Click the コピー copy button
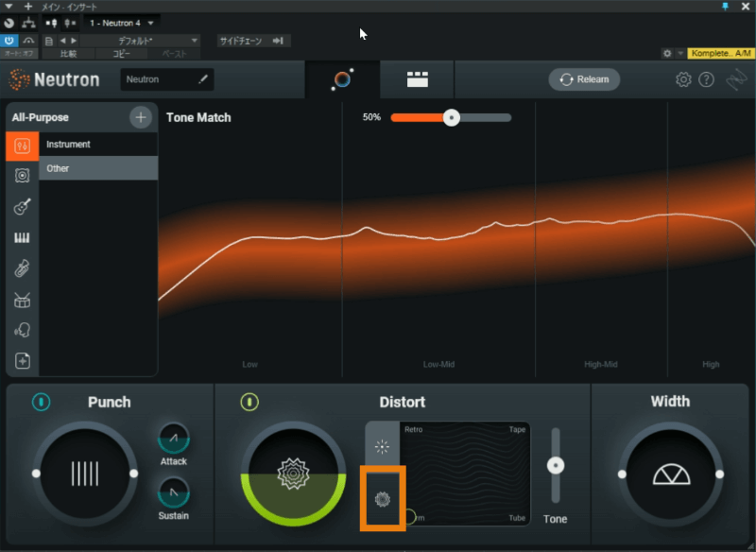Viewport: 756px width, 552px height. click(122, 54)
